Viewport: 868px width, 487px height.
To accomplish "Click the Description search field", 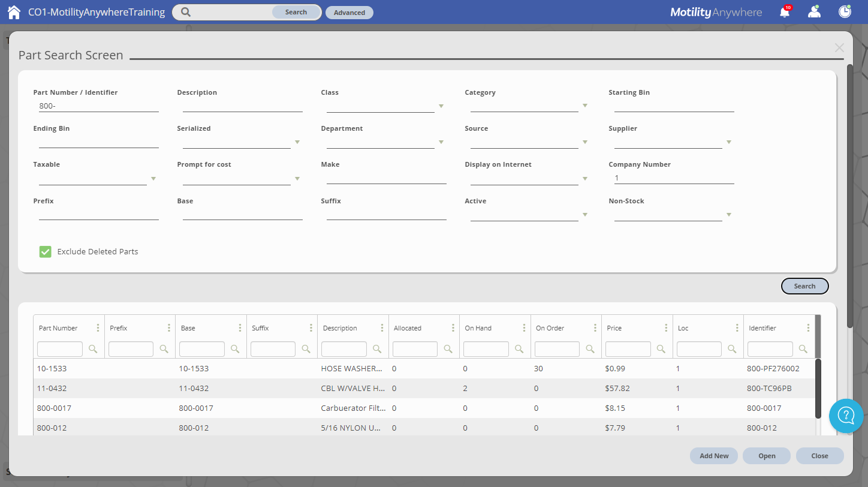I will [243, 106].
